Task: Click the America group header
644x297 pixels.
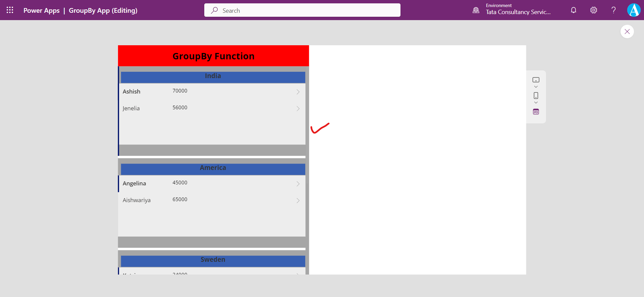Action: click(x=213, y=169)
